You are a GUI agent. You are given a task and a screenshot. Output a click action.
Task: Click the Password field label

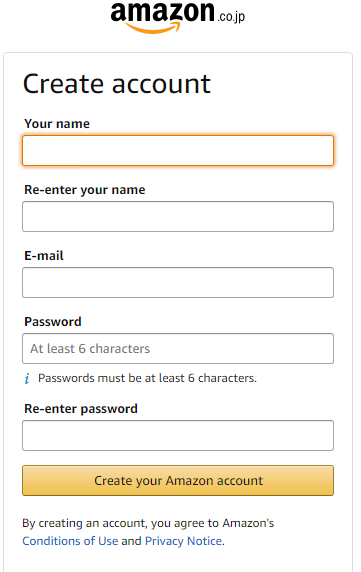pos(53,322)
